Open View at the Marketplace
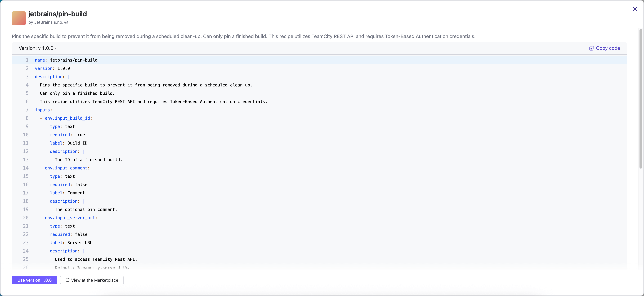 tap(92, 280)
